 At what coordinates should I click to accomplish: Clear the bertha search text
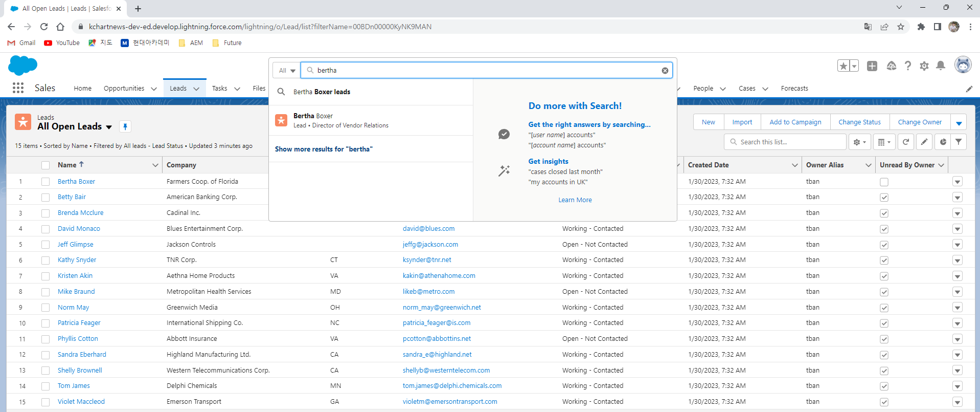(665, 71)
